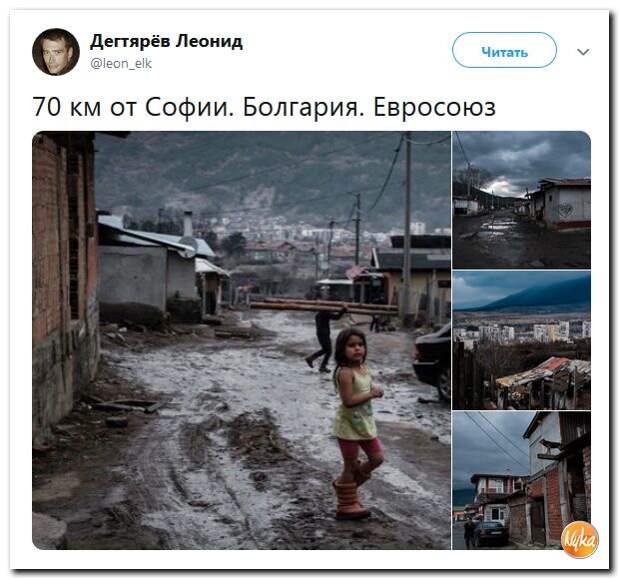Open the thumbnail showing distant apartment blocks
The height and width of the screenshot is (580, 620).
[x=522, y=340]
